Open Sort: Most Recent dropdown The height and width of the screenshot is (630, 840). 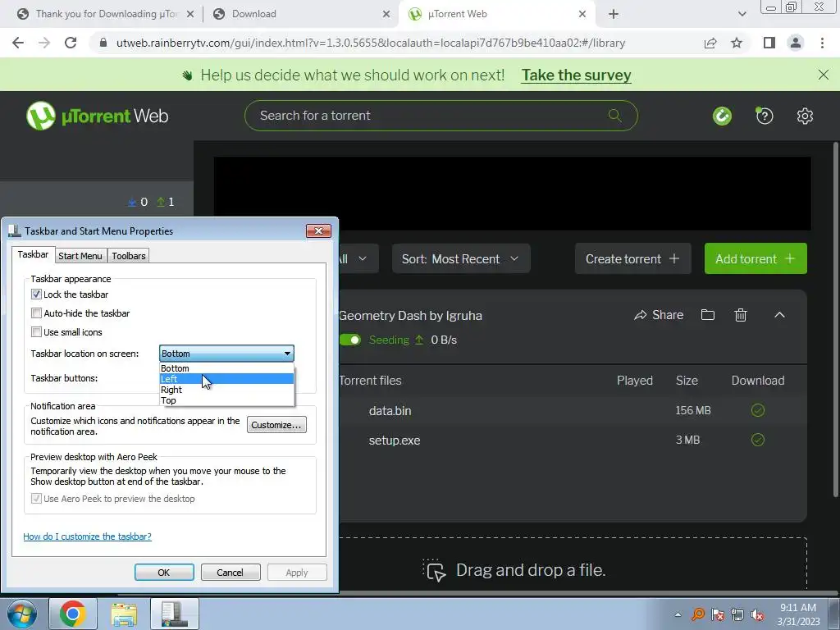tap(461, 258)
